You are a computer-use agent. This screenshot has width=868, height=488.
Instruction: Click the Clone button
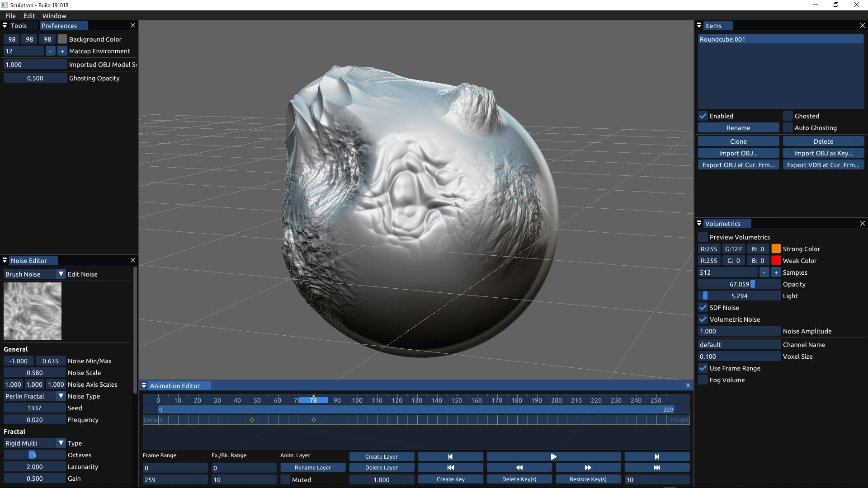click(x=738, y=141)
